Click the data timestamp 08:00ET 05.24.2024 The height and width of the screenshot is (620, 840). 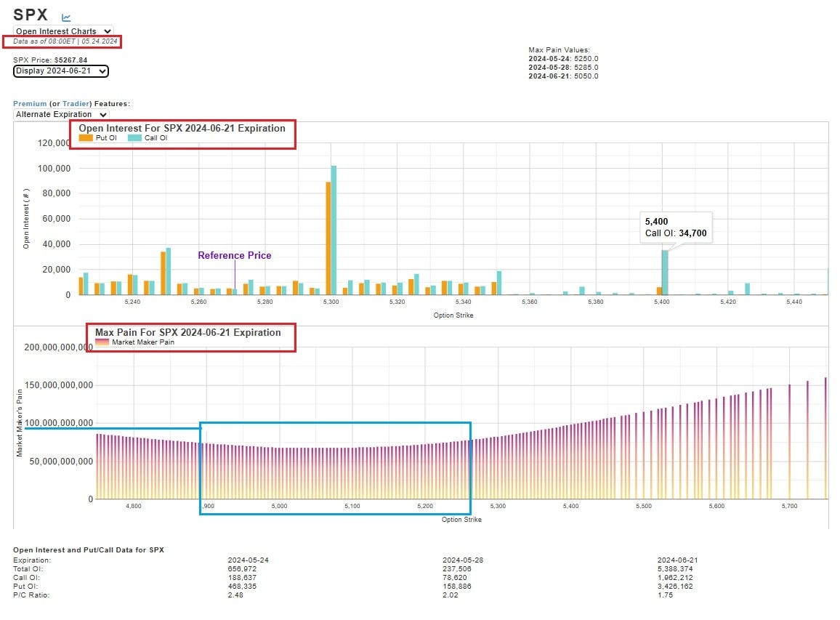(x=65, y=41)
